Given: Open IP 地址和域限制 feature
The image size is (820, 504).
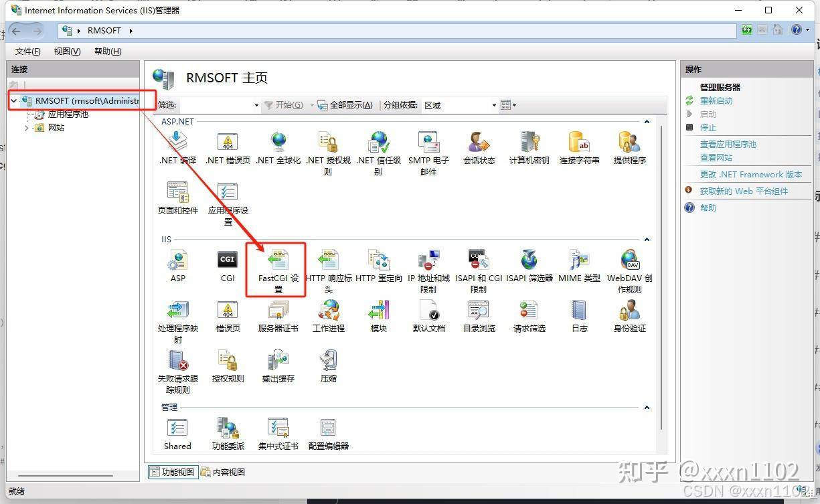Looking at the screenshot, I should (428, 270).
